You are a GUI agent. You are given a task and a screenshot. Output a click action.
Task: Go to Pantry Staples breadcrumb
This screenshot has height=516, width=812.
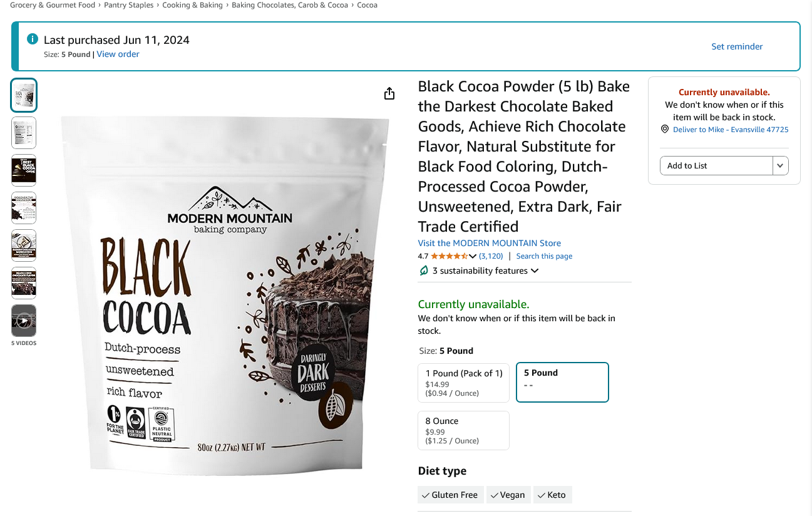click(x=130, y=5)
